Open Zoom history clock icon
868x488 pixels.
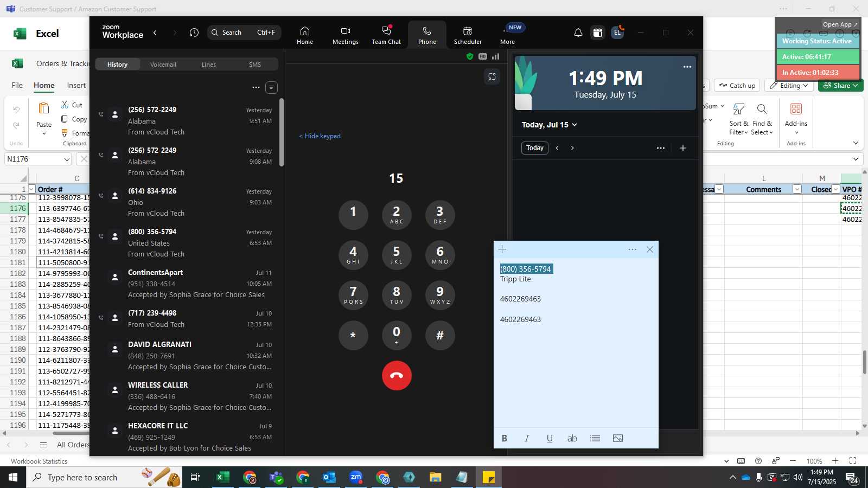click(x=194, y=33)
